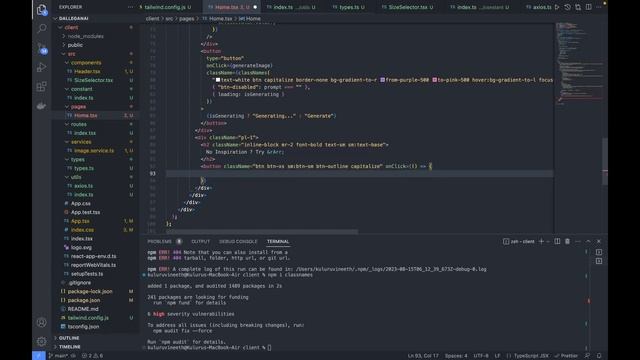Switch to the types.ts editor tab
The width and height of the screenshot is (640, 360).
point(349,7)
